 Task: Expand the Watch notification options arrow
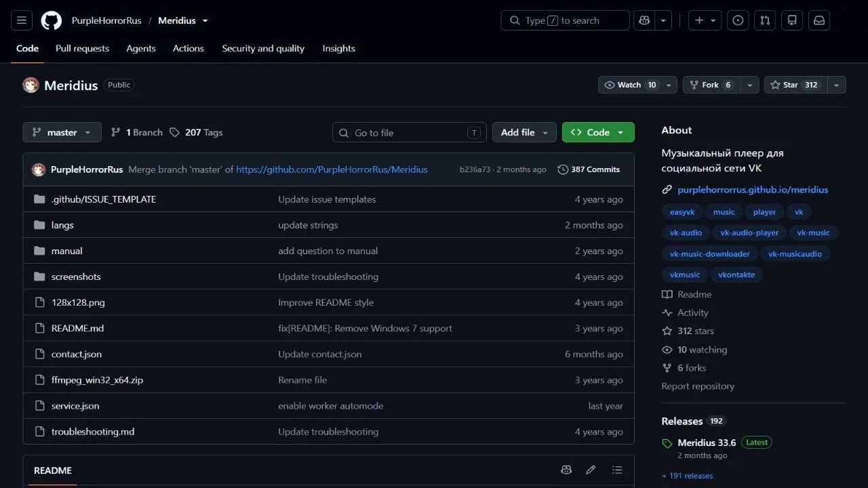(x=669, y=85)
